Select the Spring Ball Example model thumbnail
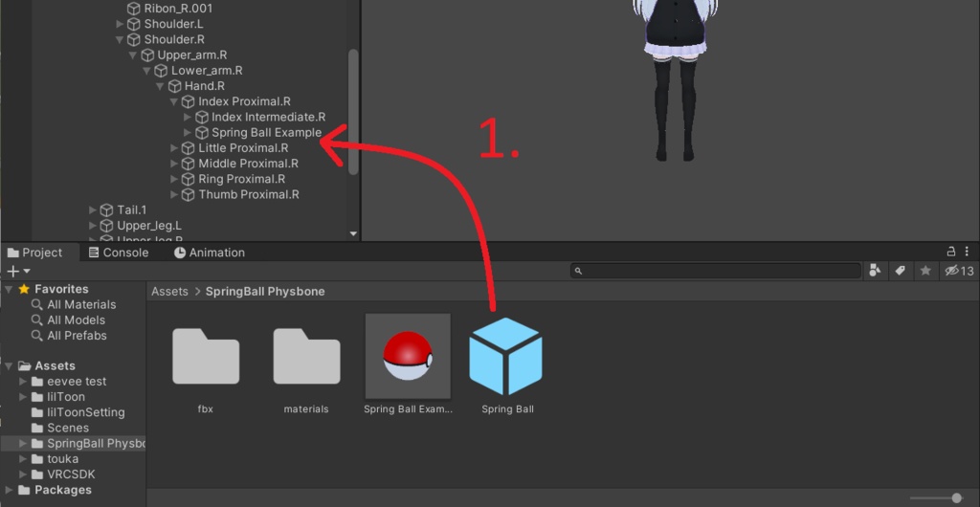This screenshot has height=507, width=980. tap(408, 356)
